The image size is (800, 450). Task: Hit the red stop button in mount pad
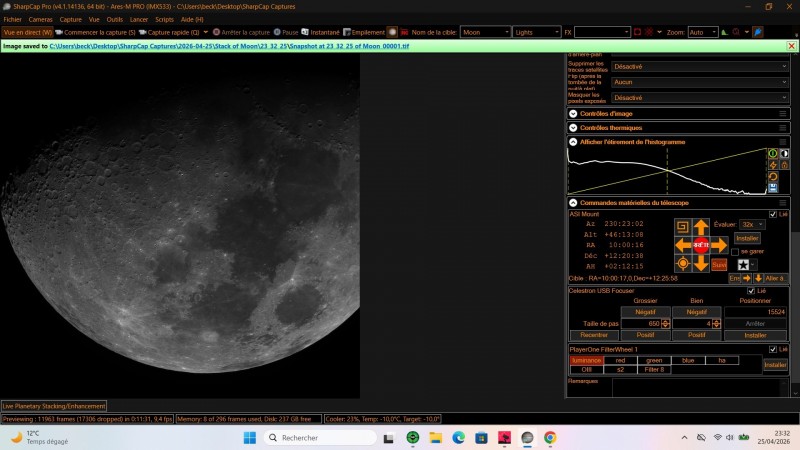tap(701, 245)
